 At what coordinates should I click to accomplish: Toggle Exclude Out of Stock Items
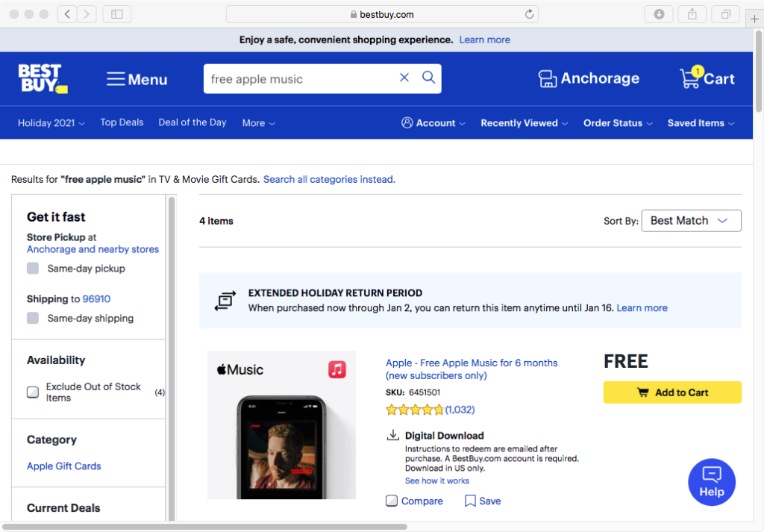click(x=33, y=392)
